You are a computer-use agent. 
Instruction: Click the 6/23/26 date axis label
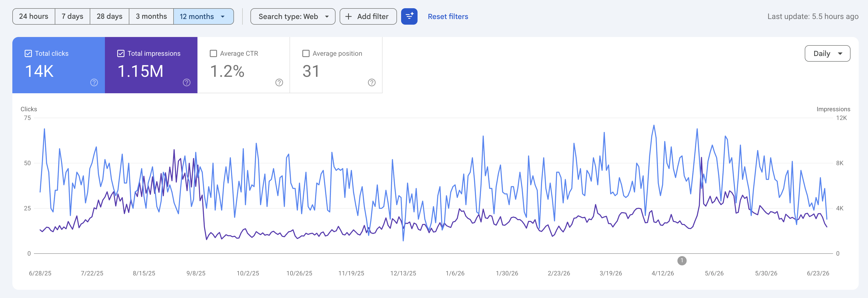click(818, 273)
